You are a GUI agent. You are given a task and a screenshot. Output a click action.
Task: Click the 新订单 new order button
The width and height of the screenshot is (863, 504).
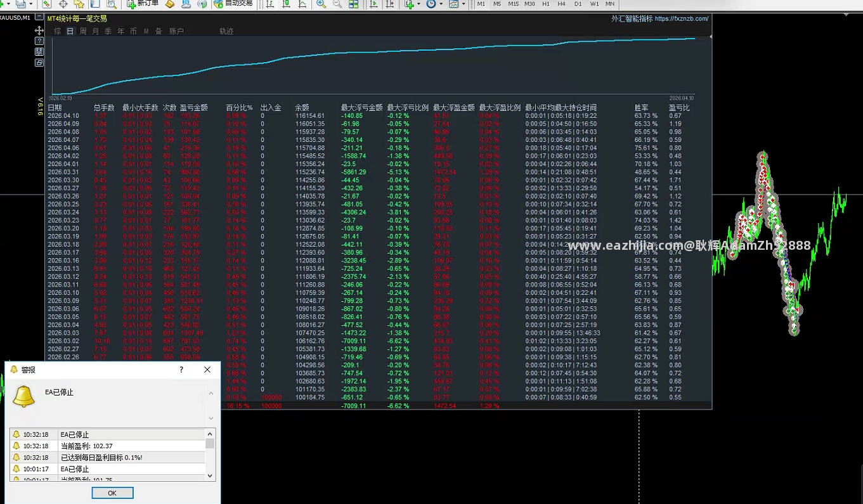coord(143,4)
